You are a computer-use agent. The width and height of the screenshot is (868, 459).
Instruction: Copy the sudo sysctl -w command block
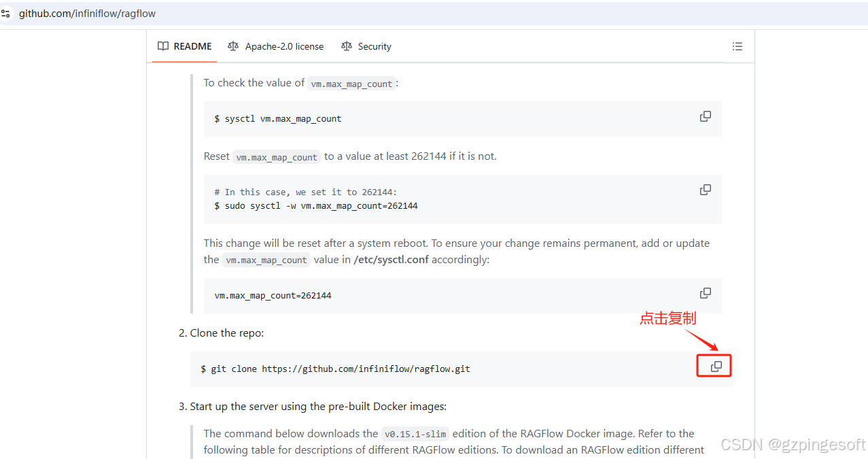click(x=706, y=190)
